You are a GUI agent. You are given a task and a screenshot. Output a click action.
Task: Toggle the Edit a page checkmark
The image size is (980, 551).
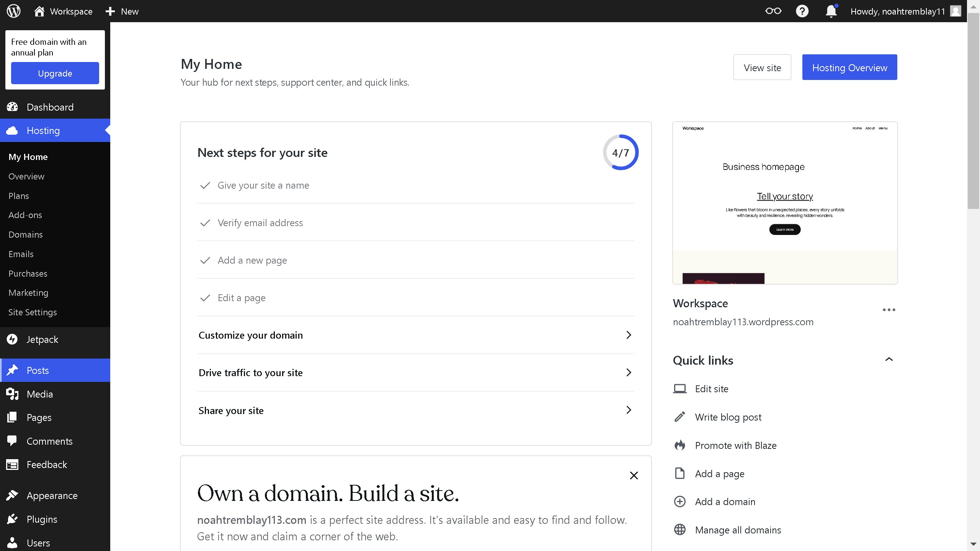pyautogui.click(x=205, y=298)
